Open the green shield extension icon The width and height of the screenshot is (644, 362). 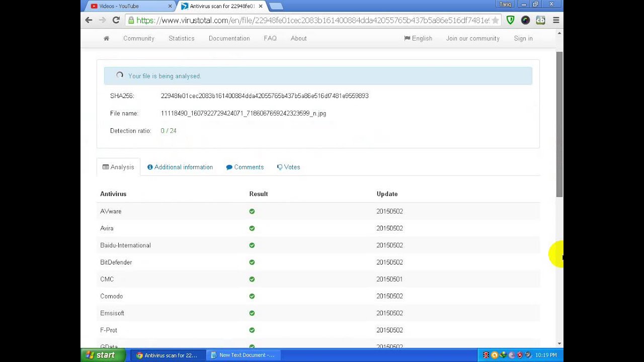point(510,20)
